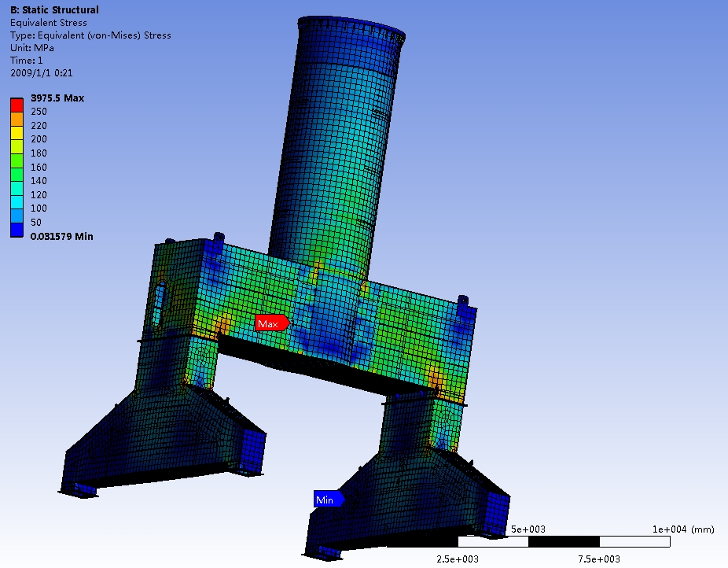Select the oval cutout on the left box face
Viewport: 728px width, 568px height.
coord(161,304)
